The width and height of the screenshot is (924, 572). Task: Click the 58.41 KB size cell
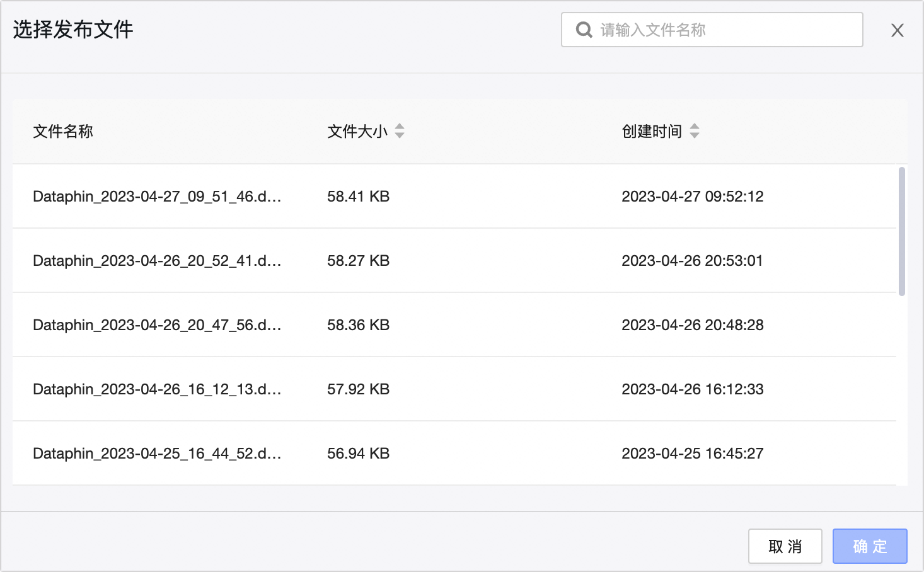tap(358, 197)
